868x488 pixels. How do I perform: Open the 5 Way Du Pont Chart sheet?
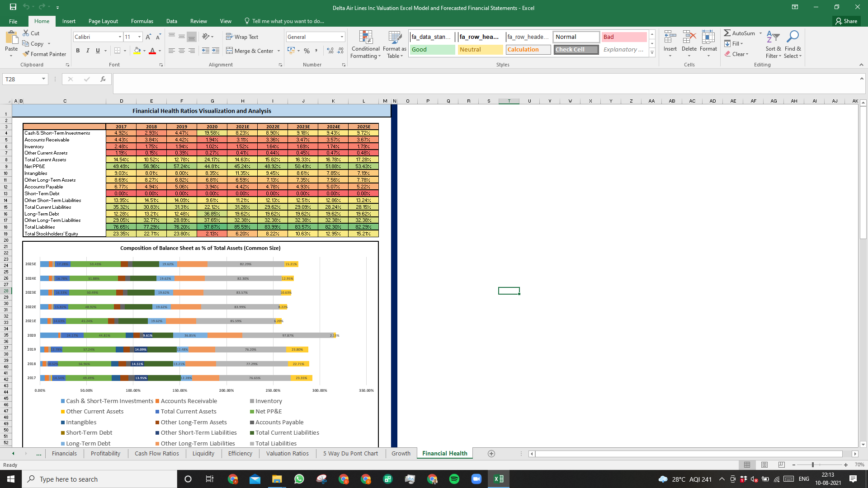tap(350, 453)
